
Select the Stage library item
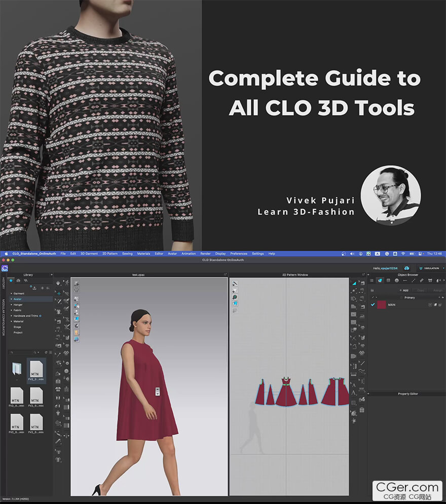tap(17, 327)
